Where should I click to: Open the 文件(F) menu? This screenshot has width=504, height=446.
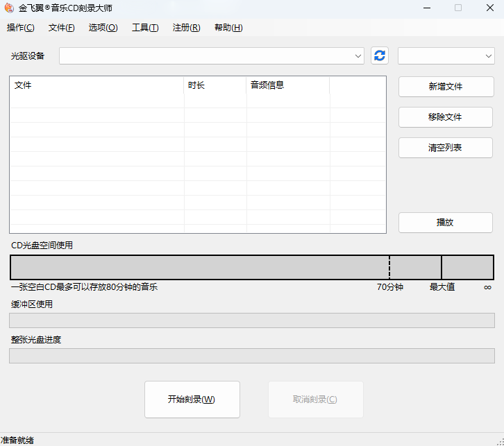tap(61, 28)
